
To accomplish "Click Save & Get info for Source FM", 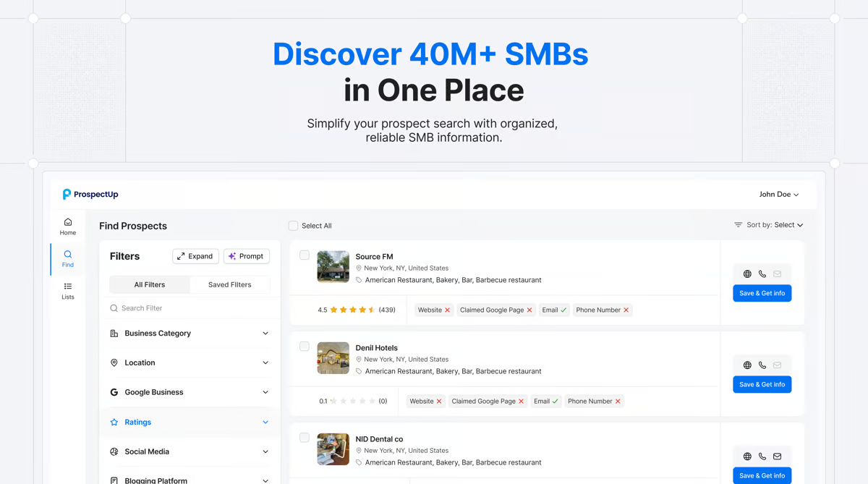I will (762, 293).
